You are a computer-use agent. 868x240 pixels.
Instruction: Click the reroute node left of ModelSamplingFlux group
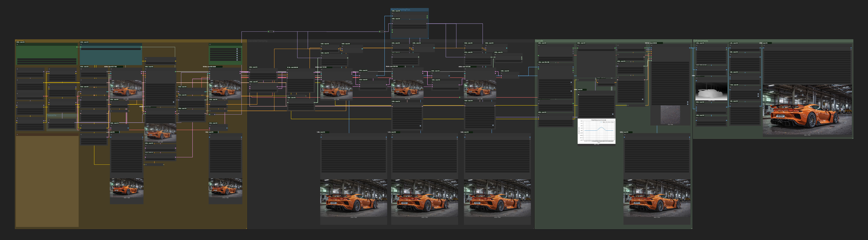click(382, 31)
